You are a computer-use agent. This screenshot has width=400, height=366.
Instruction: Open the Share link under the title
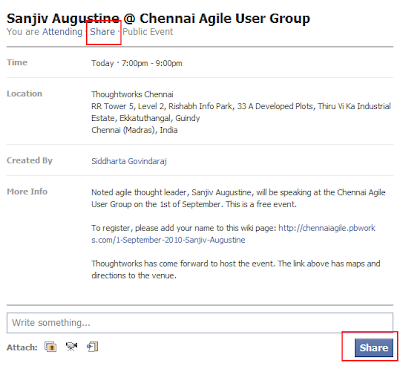click(102, 32)
